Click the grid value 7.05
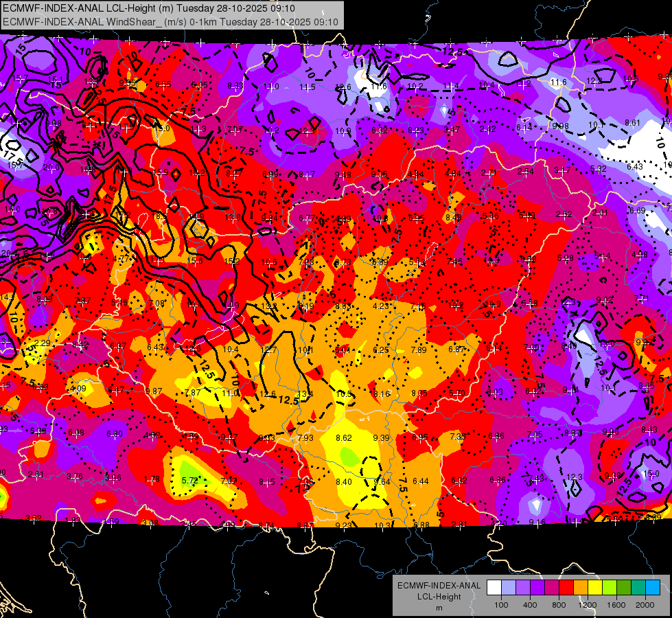 click(x=535, y=435)
